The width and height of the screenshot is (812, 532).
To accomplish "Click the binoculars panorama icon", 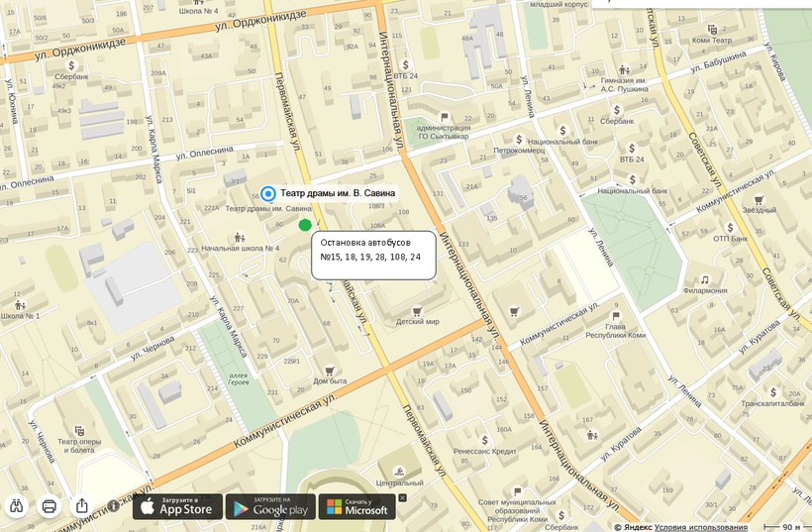I will 17,506.
